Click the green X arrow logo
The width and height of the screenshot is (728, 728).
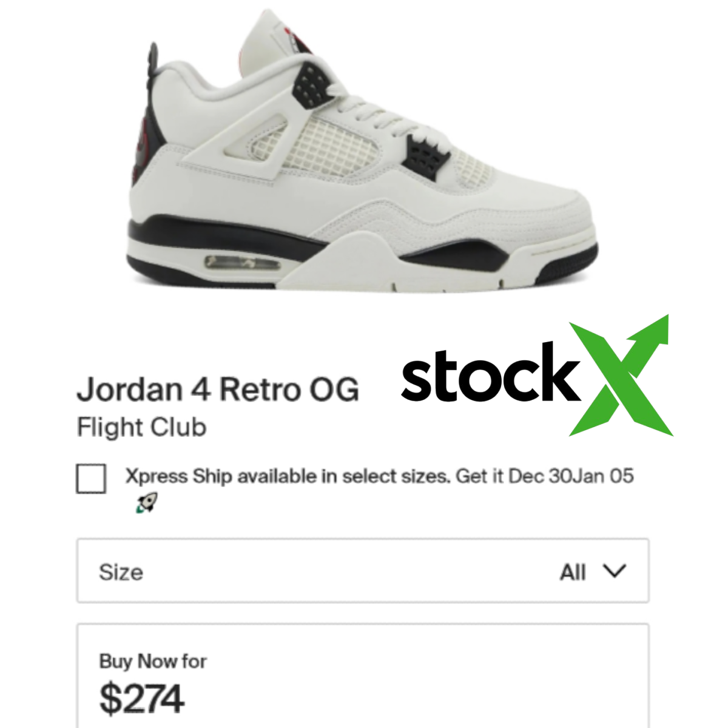[x=620, y=376]
